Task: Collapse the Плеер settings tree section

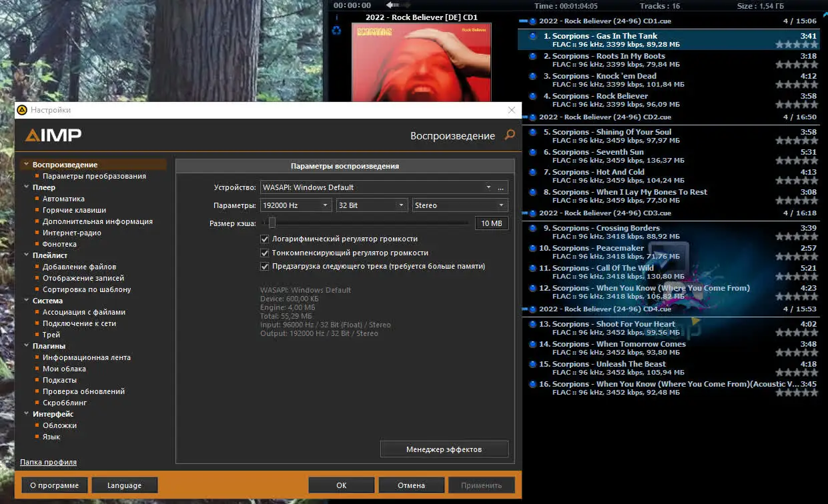Action: (x=26, y=187)
